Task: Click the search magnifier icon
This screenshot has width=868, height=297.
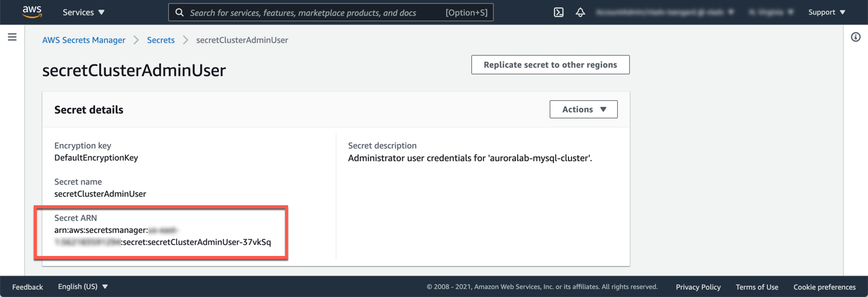Action: coord(180,12)
